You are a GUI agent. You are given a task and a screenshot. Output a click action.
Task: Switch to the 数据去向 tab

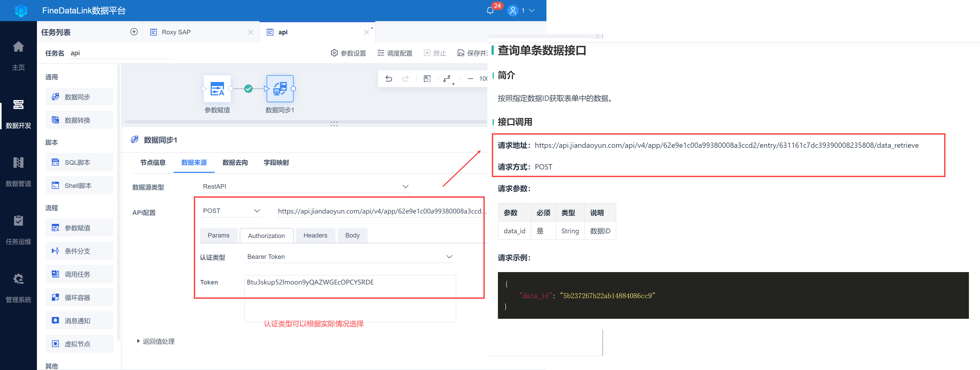pyautogui.click(x=235, y=163)
